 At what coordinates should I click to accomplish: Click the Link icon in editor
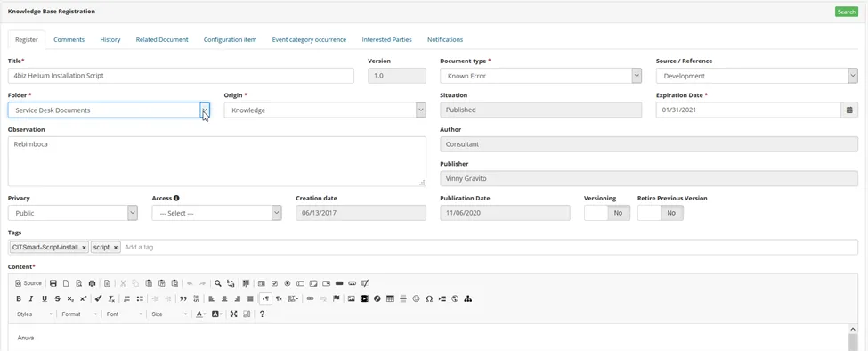(x=310, y=298)
